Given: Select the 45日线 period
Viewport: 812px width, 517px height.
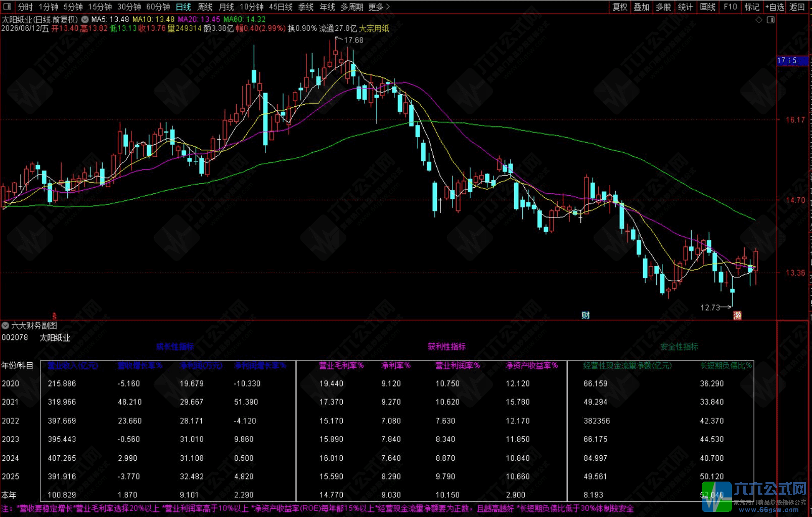Looking at the screenshot, I should (281, 7).
